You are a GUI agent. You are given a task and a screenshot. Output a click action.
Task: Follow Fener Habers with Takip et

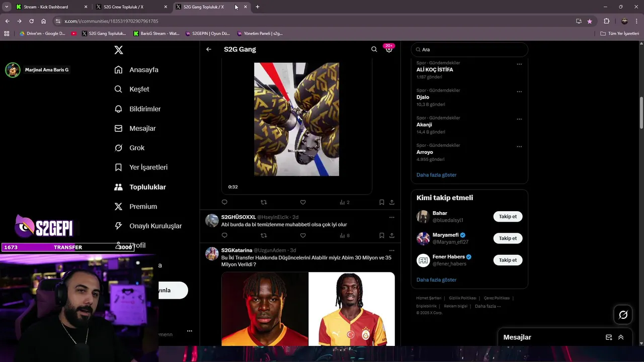point(508,260)
